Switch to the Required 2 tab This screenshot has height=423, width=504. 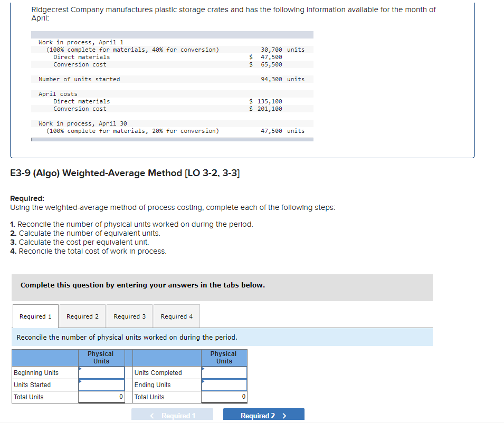pos(83,316)
